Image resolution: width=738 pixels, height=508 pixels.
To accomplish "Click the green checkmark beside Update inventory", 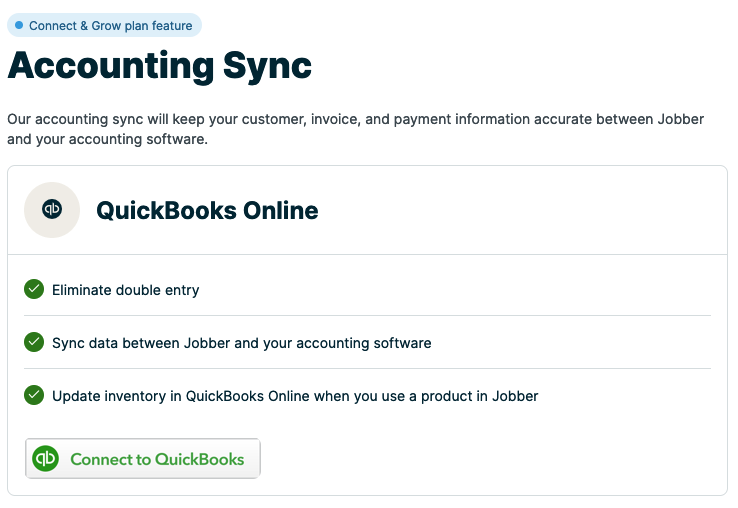I will [x=34, y=395].
